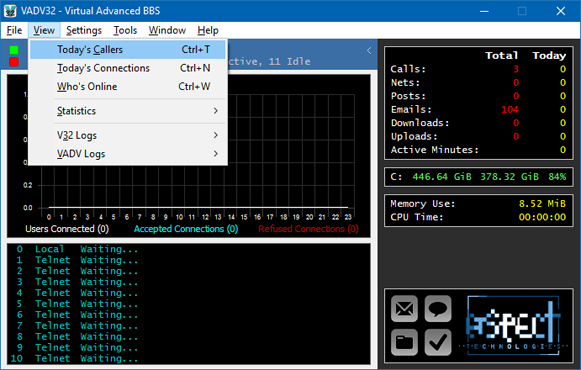Click the Nets: statistics label
581x370 pixels.
[x=405, y=83]
